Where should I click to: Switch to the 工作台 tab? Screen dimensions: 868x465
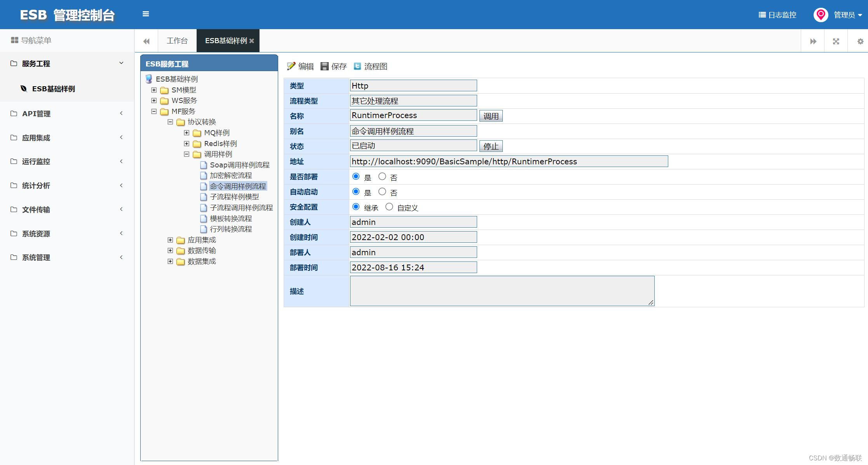point(177,41)
